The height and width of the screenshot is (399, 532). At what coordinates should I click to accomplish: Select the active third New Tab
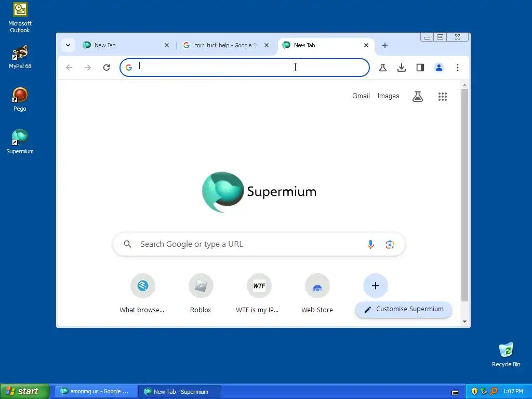[x=326, y=45]
